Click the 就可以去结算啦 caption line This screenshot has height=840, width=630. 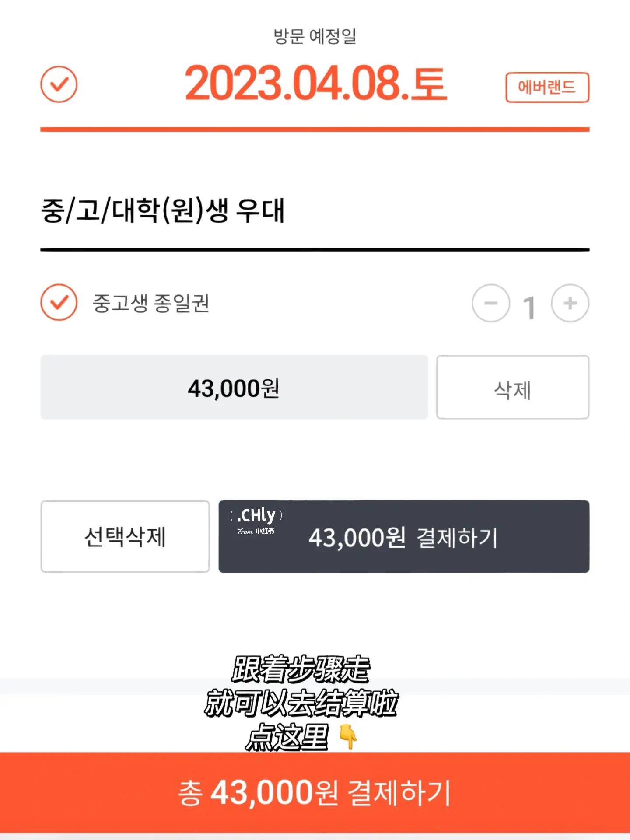pyautogui.click(x=301, y=703)
